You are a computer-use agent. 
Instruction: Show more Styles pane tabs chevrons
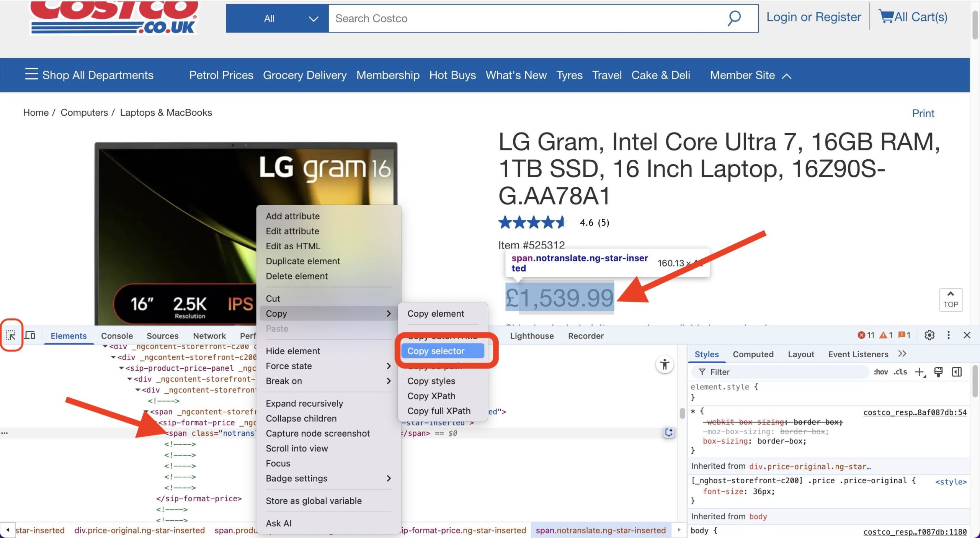click(902, 354)
